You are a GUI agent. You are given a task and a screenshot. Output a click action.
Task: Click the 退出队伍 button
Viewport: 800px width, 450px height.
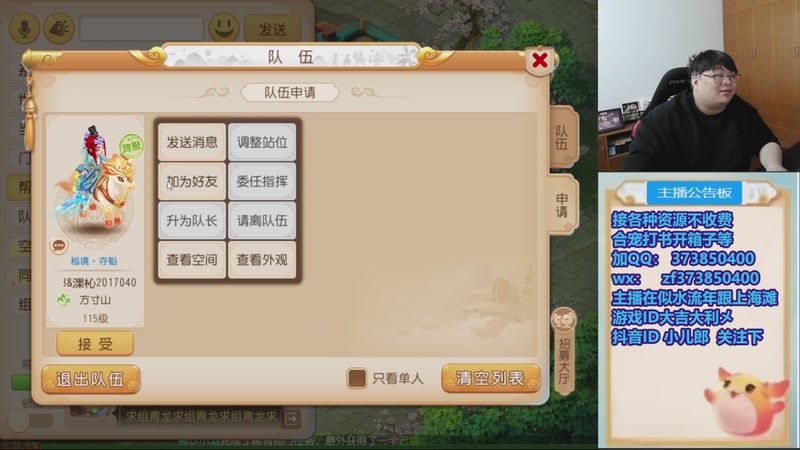91,379
